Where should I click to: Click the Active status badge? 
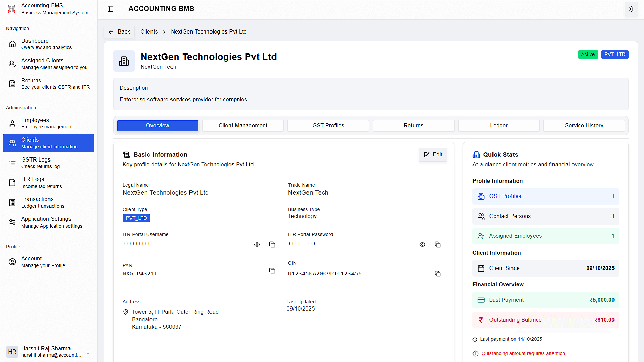[x=588, y=54]
